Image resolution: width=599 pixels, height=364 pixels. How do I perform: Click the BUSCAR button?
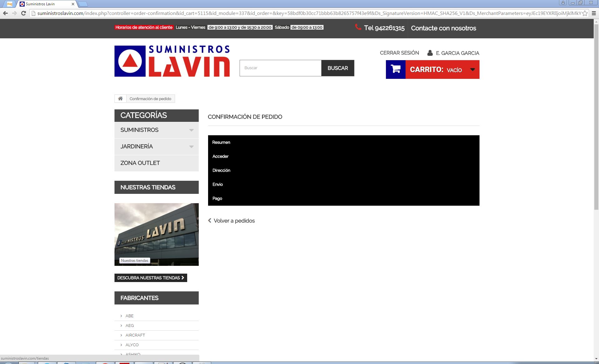pos(338,68)
